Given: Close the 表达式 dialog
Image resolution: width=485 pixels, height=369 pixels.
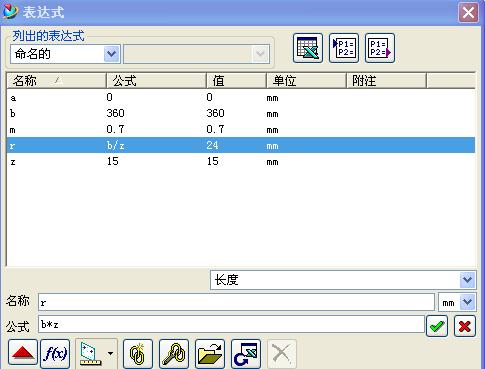Looking at the screenshot, I should pyautogui.click(x=468, y=13).
